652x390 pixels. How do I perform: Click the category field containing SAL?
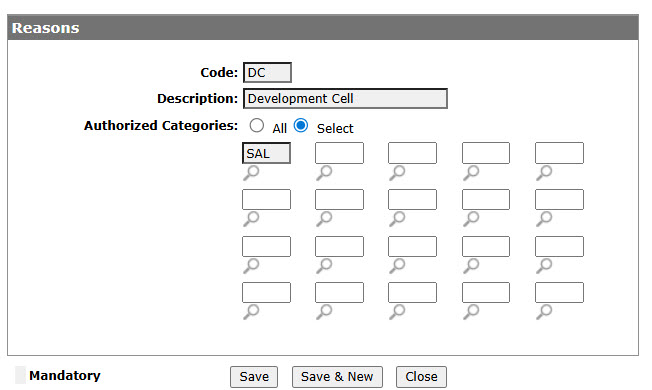267,153
